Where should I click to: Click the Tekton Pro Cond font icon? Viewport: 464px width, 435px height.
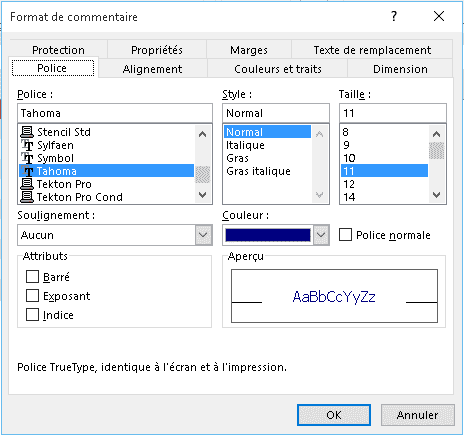[27, 197]
